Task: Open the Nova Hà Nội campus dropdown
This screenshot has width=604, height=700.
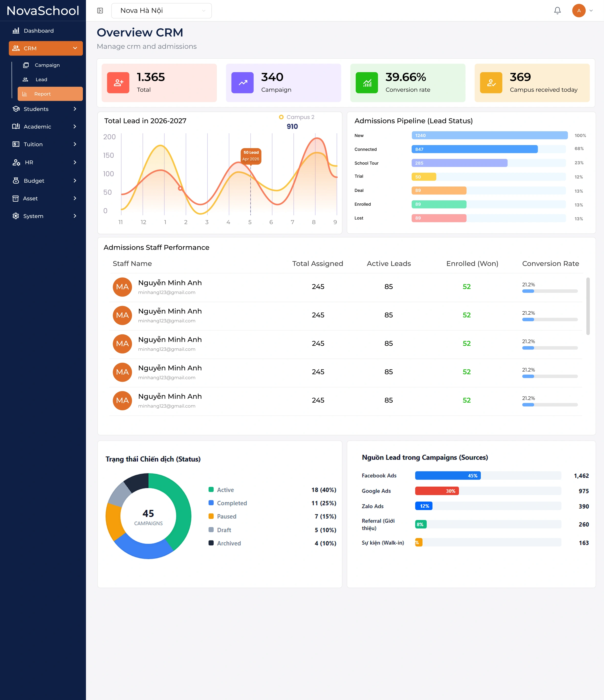Action: coord(161,10)
